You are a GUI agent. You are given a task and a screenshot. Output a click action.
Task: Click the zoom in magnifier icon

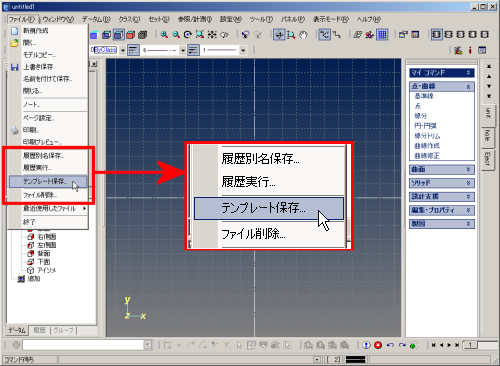point(164,35)
